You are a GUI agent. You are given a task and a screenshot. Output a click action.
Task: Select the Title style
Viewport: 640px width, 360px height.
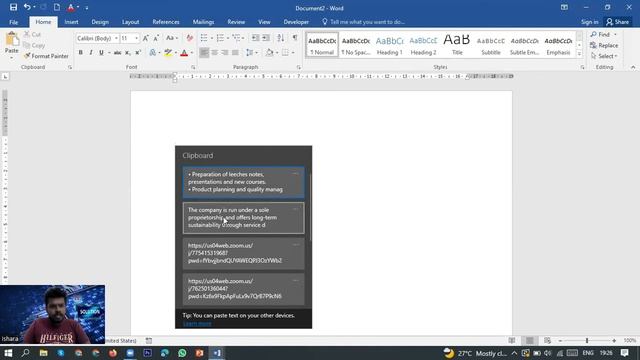tap(457, 45)
